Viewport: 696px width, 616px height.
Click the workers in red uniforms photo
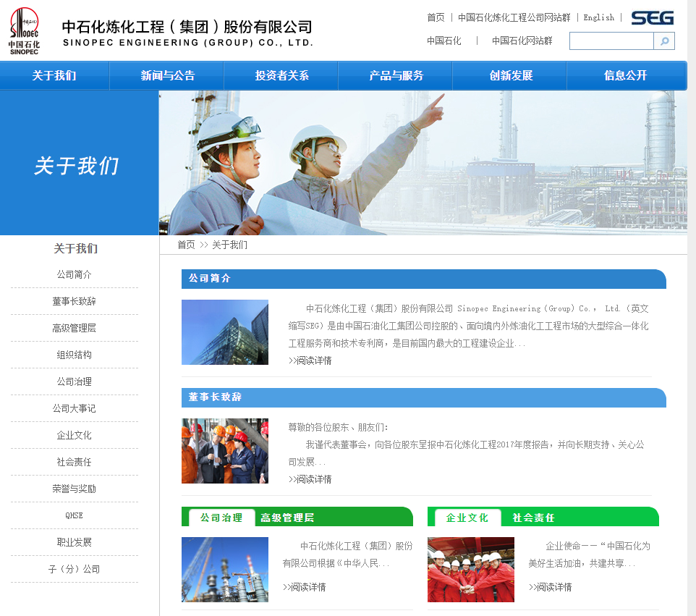pyautogui.click(x=470, y=570)
